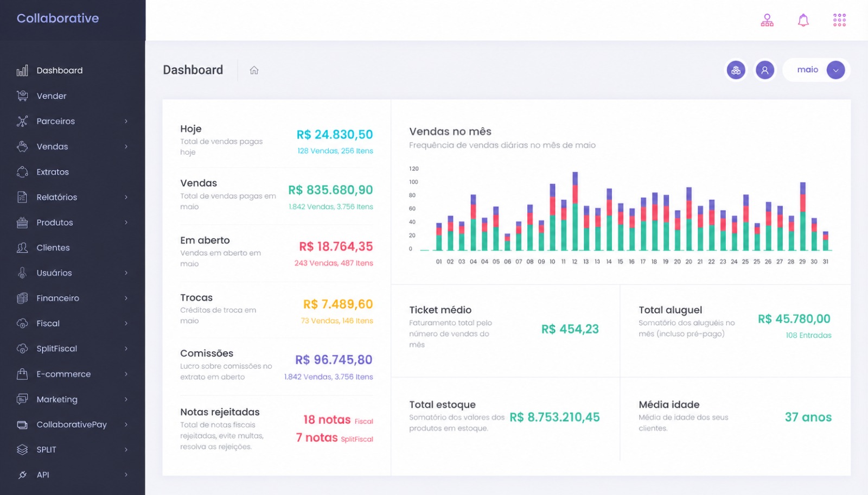Click the 18 notas Fiscal link
The width and height of the screenshot is (868, 495).
click(338, 420)
